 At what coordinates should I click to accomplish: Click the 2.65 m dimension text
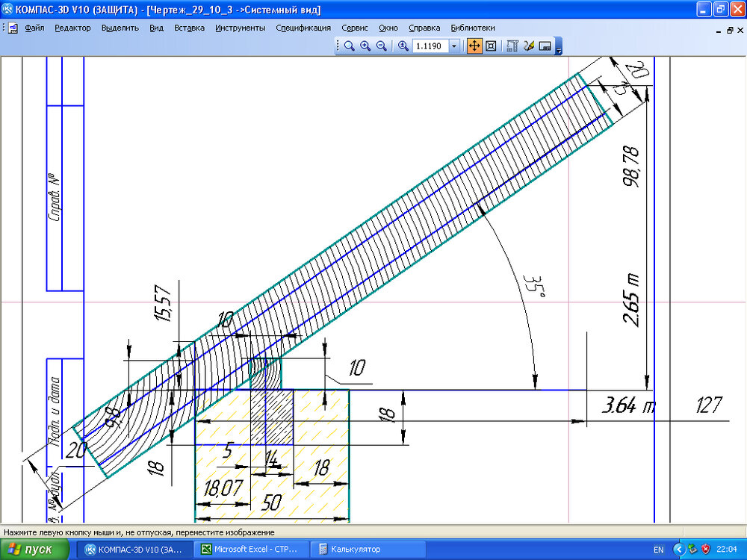(x=633, y=300)
